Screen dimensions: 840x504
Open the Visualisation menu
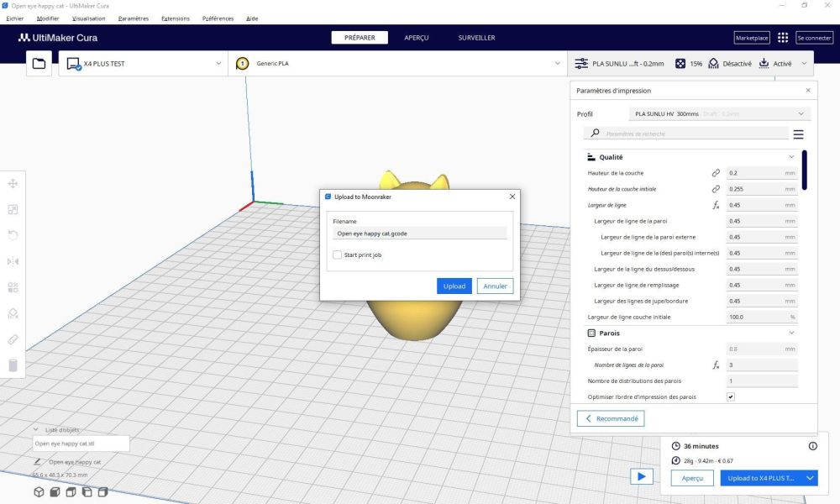89,18
